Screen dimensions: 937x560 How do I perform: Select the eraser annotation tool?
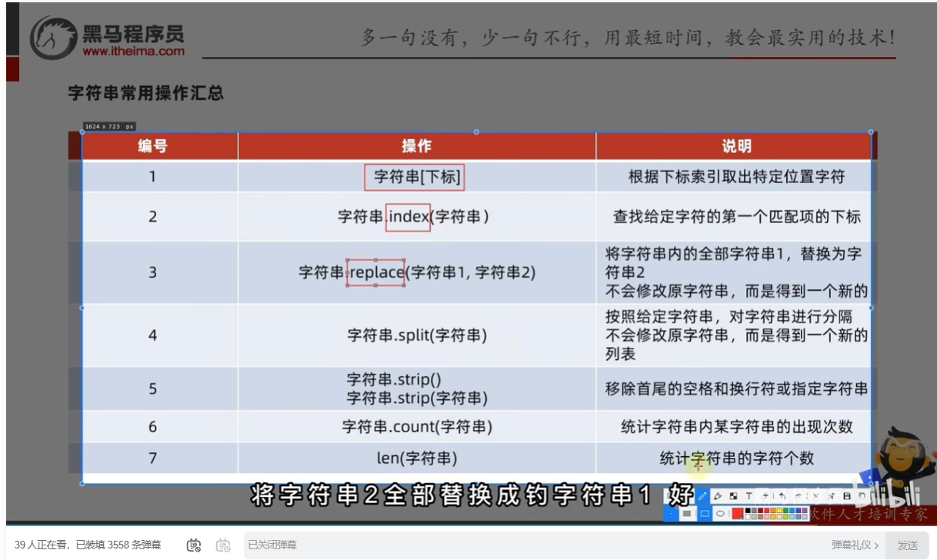click(x=765, y=496)
